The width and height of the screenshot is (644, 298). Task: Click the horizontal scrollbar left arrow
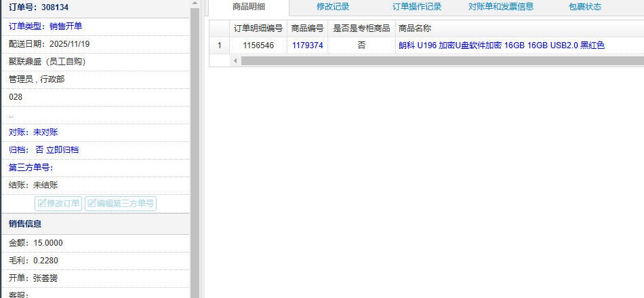(x=236, y=61)
